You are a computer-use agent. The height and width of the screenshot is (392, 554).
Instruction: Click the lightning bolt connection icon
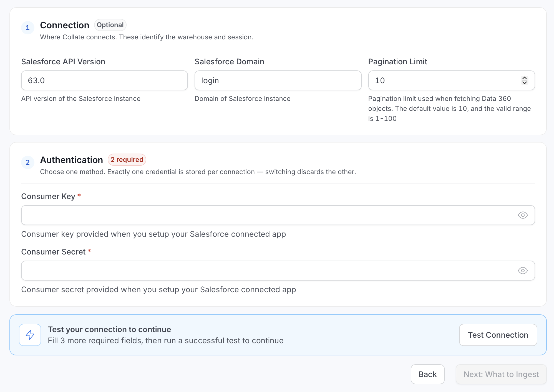click(30, 335)
